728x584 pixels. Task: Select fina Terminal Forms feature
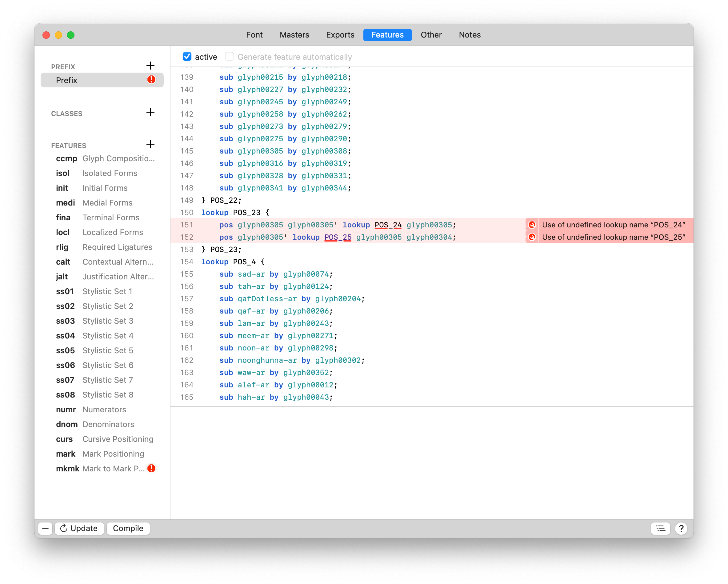pyautogui.click(x=102, y=218)
